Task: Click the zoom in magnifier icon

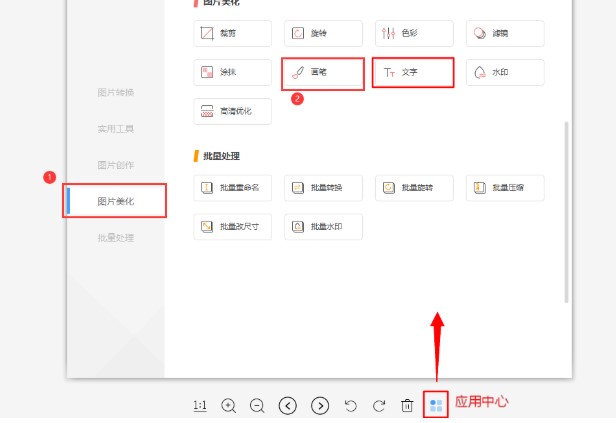Action: click(x=228, y=405)
